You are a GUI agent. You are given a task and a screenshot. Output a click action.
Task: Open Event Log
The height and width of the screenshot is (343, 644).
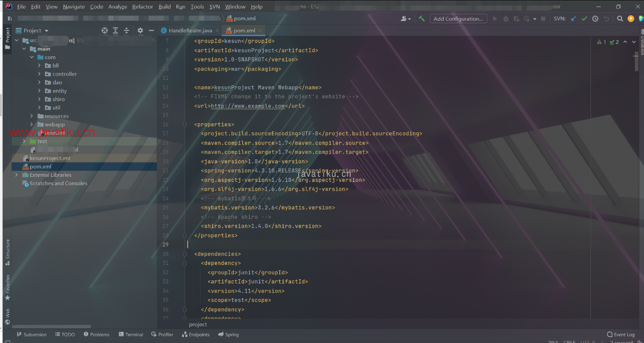pos(621,335)
